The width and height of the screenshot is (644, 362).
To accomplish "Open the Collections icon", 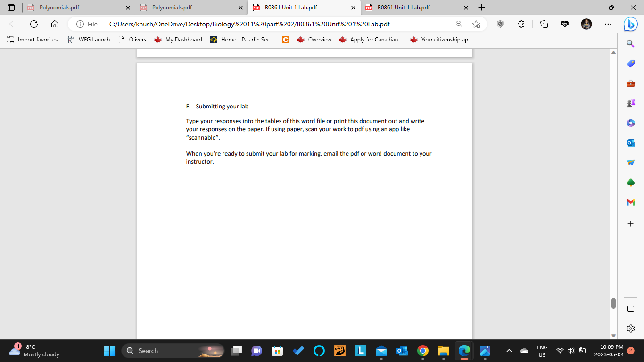I will (544, 24).
